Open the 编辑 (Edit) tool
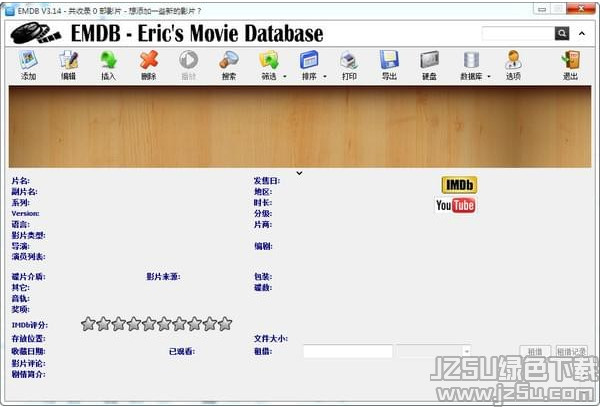600x407 pixels. (68, 65)
